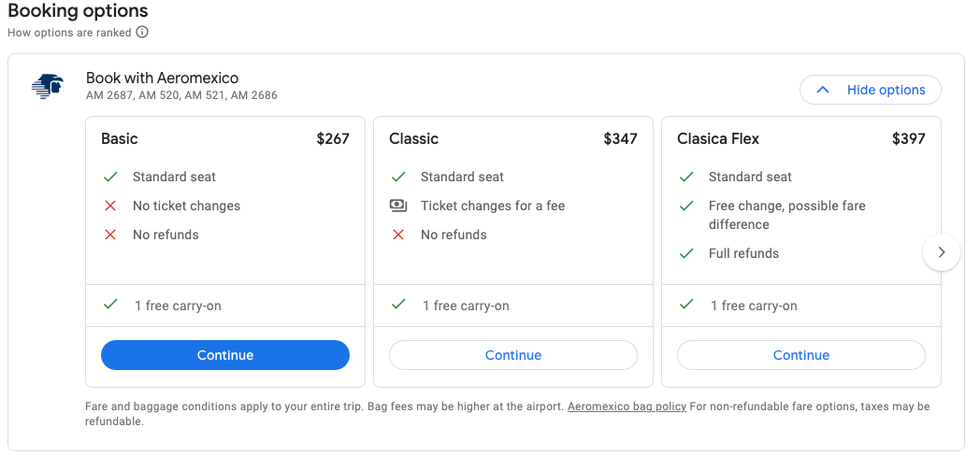
Task: Click the red X beside Basic 'No refunds'
Action: pos(110,235)
